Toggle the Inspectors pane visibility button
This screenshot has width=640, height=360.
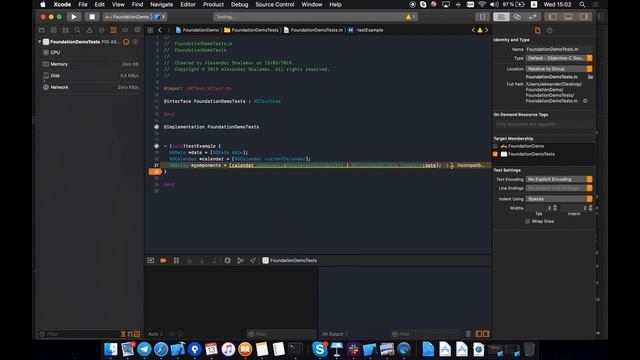click(584, 17)
